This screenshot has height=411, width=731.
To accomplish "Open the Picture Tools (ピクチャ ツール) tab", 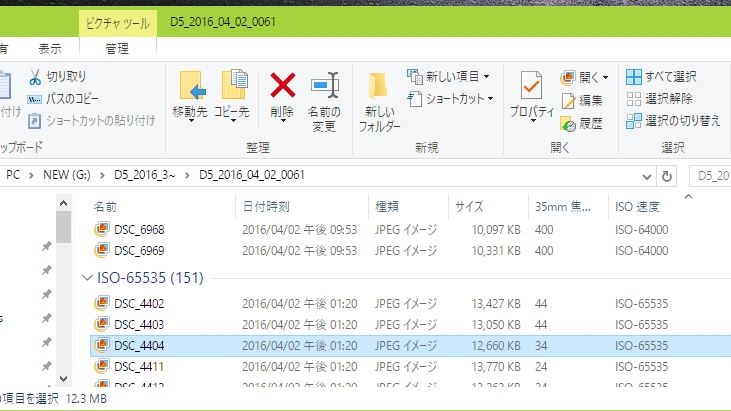I will pos(118,23).
